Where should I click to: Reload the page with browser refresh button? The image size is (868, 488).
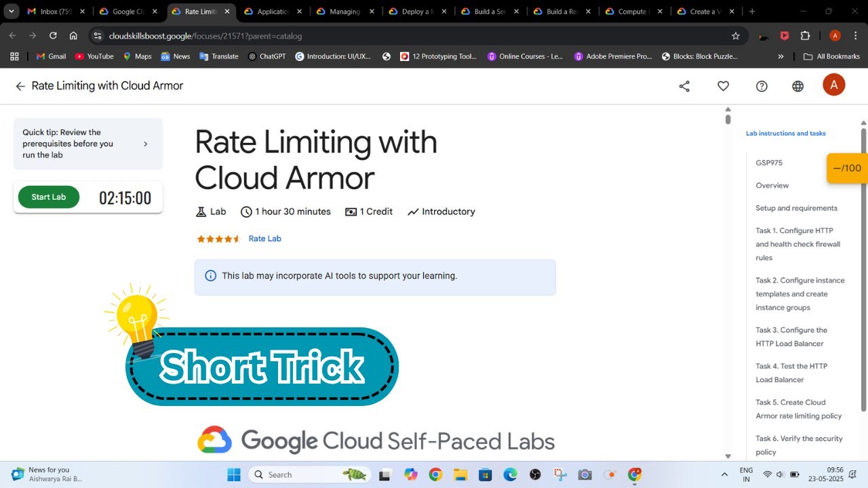click(53, 35)
